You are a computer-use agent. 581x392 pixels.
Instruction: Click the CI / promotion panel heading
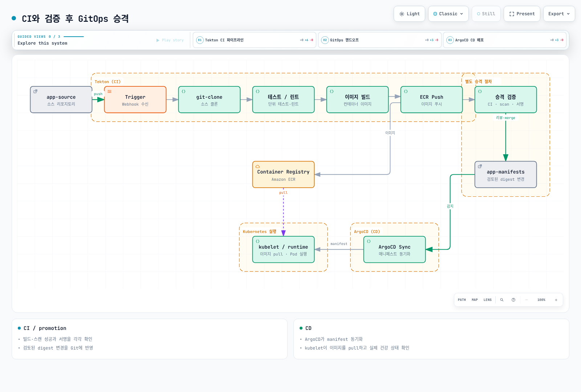pyautogui.click(x=45, y=328)
